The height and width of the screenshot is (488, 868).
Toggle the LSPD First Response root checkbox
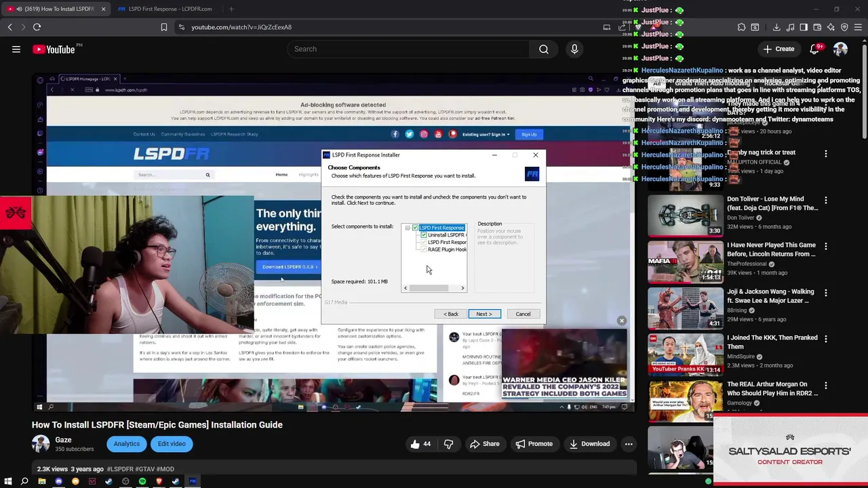[x=415, y=228]
